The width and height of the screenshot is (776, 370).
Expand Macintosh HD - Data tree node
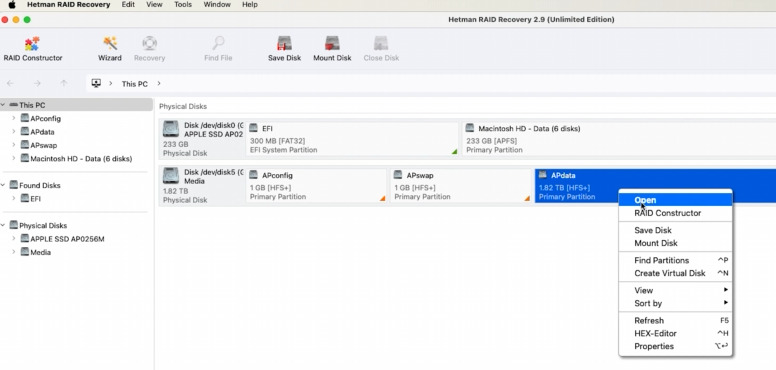tap(14, 158)
